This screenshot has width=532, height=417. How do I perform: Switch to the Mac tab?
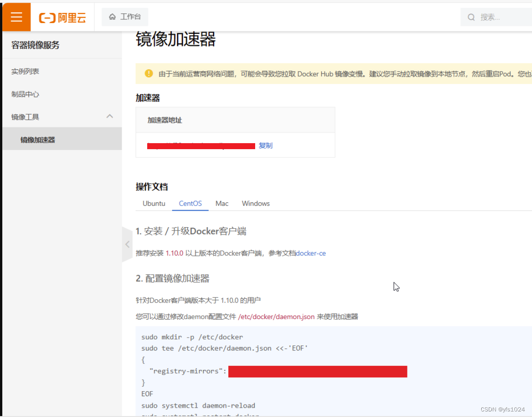tap(221, 203)
